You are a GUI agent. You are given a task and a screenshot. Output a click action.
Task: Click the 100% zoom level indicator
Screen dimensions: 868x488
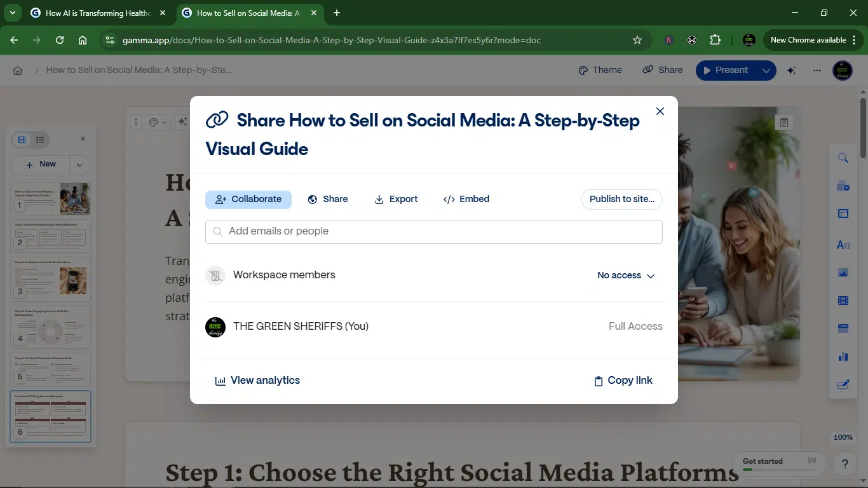[843, 438]
